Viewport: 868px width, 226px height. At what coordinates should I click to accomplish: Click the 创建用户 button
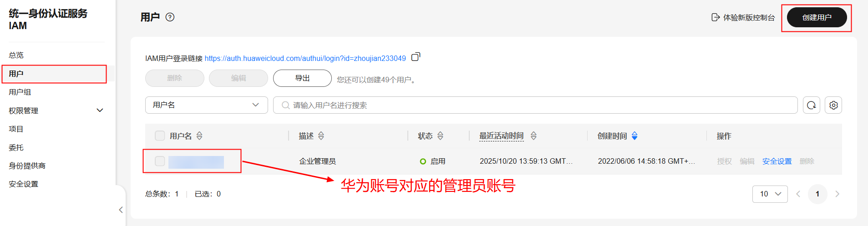(x=817, y=17)
